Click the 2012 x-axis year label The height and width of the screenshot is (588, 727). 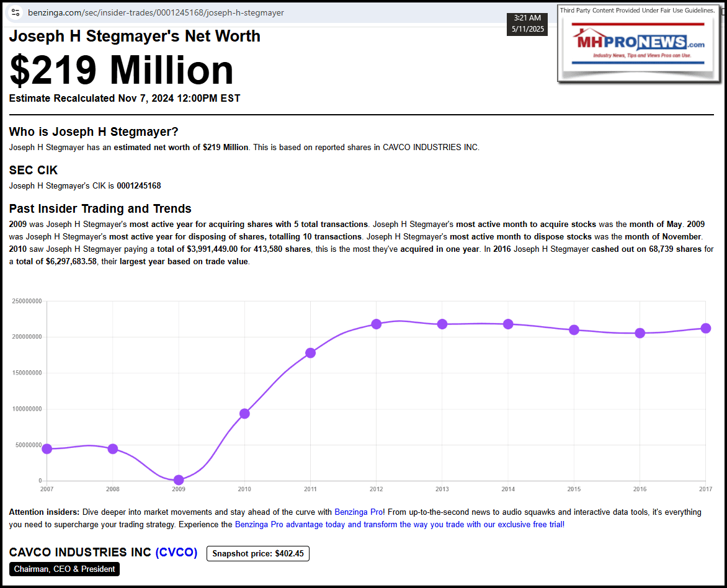point(376,489)
